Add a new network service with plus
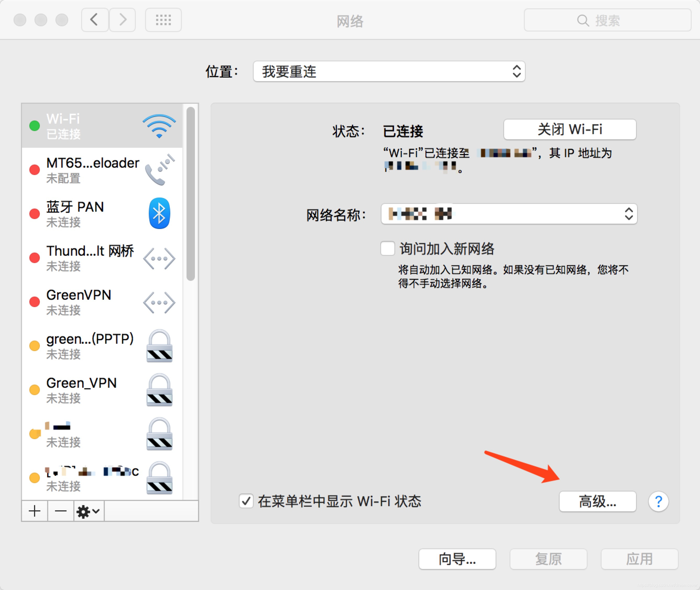Viewport: 700px width, 590px height. point(35,511)
